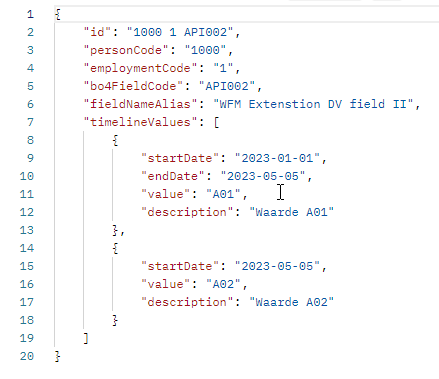Image resolution: width=439 pixels, height=379 pixels.
Task: Click the closing curly brace on line 20
Action: pos(58,356)
